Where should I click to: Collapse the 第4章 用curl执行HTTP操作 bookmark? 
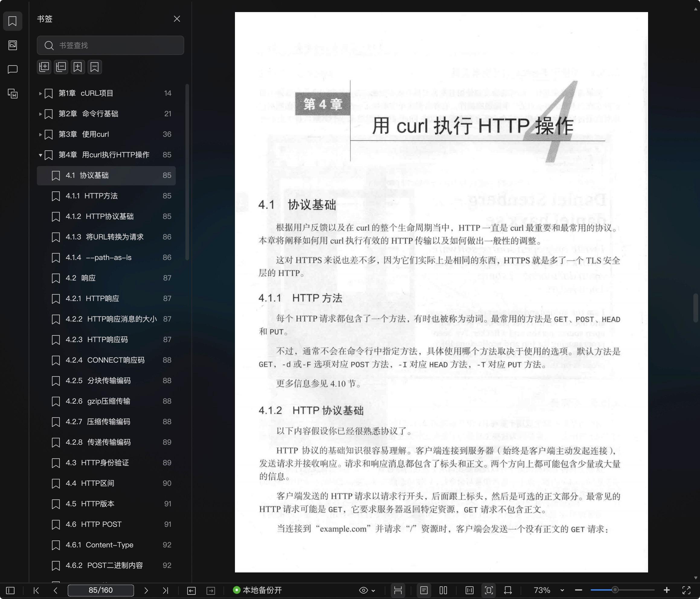click(40, 155)
